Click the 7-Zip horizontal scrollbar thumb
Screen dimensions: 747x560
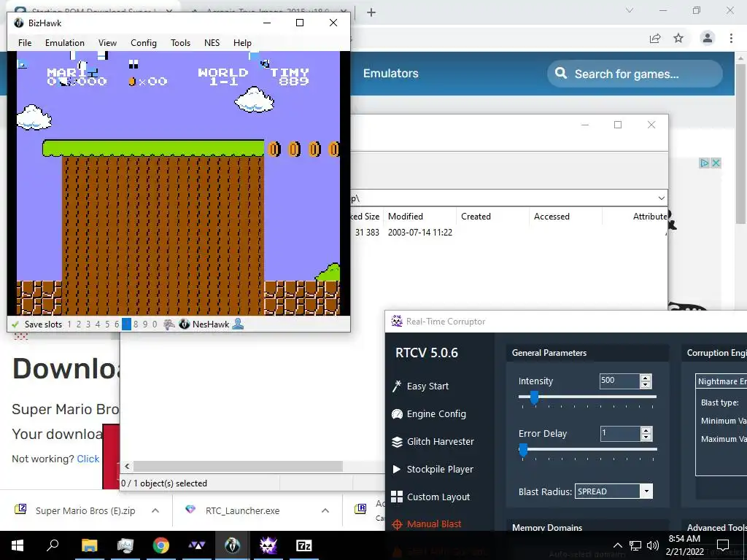238,466
